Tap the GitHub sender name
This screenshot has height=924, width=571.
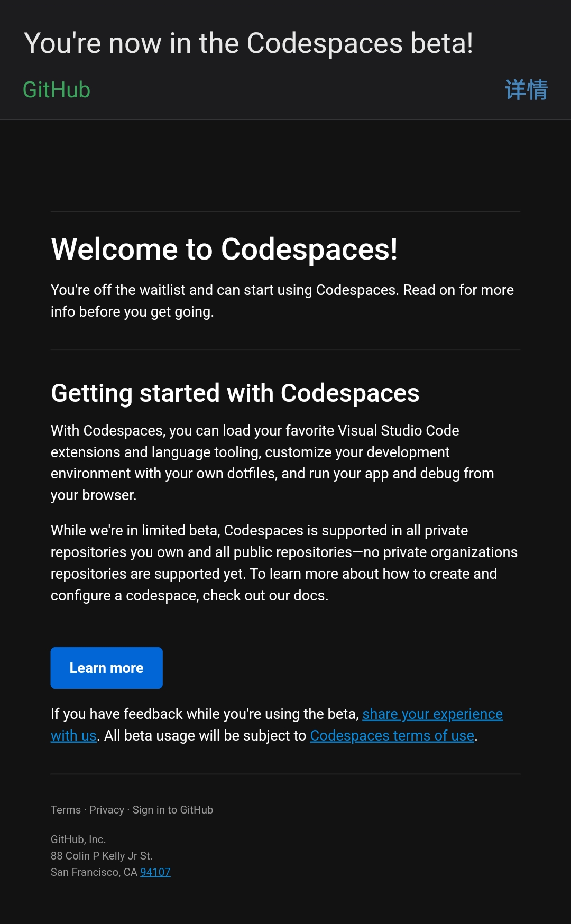point(57,90)
